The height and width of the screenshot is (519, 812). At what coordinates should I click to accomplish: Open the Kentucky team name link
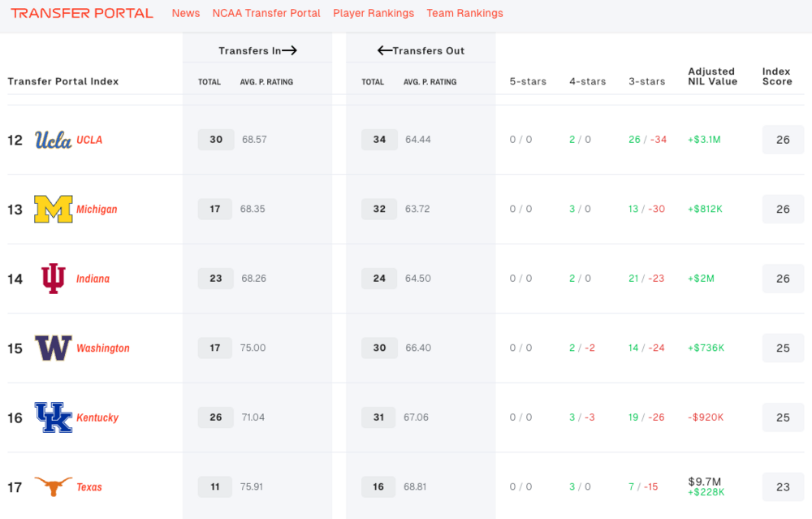coord(97,418)
